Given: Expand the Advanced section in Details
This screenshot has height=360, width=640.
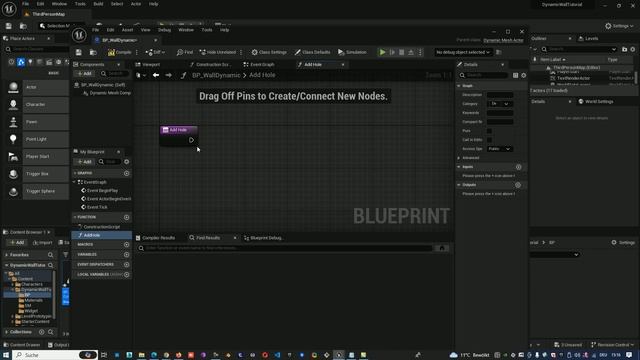Looking at the screenshot, I should pyautogui.click(x=459, y=158).
